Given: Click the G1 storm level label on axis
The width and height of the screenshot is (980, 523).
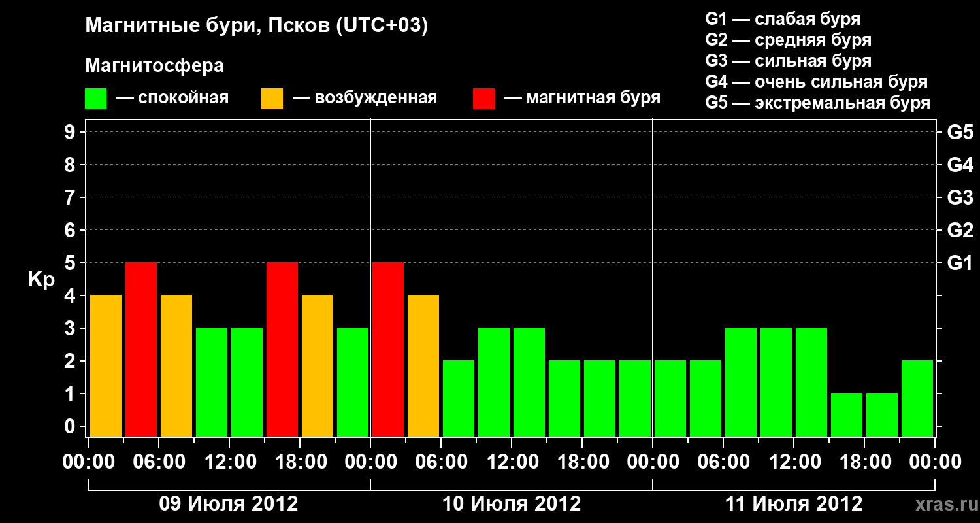Looking at the screenshot, I should (x=960, y=263).
